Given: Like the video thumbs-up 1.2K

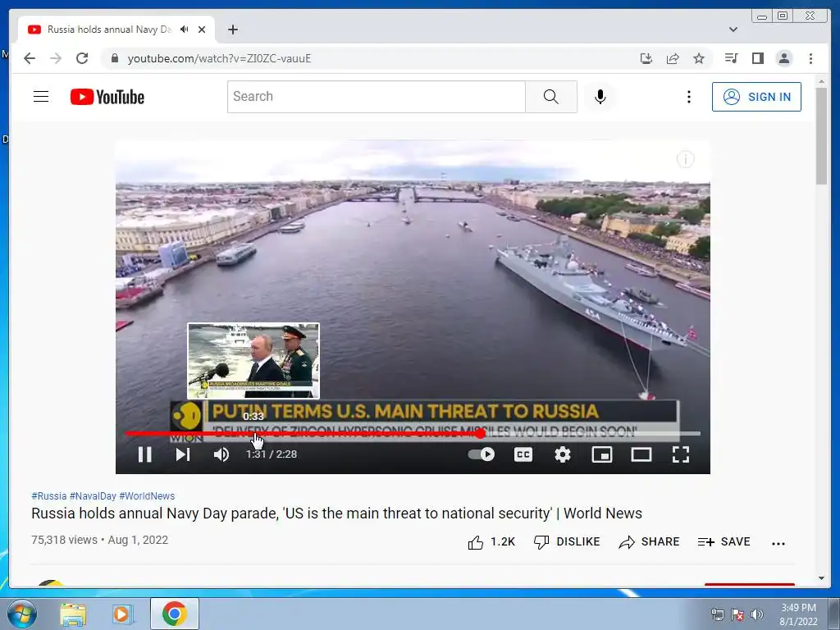Looking at the screenshot, I should [491, 542].
